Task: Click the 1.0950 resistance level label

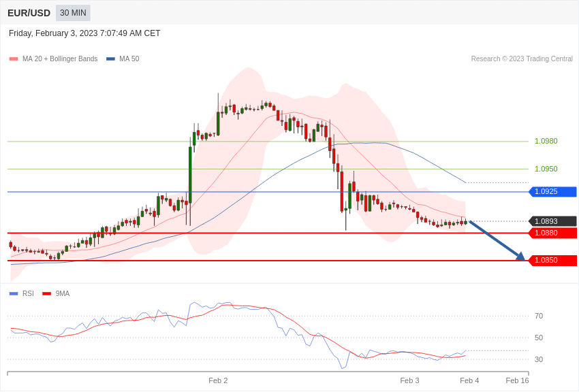Action: tap(546, 169)
